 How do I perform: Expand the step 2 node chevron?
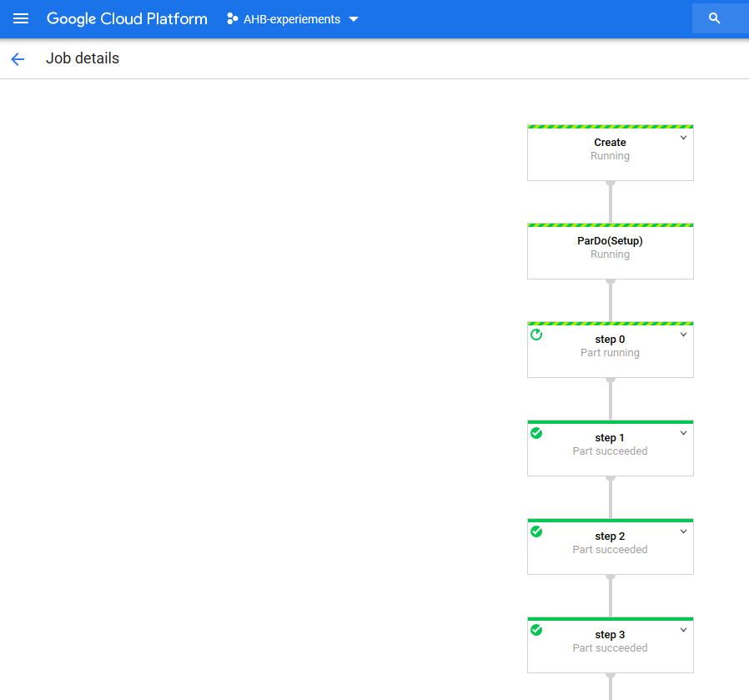[x=684, y=531]
